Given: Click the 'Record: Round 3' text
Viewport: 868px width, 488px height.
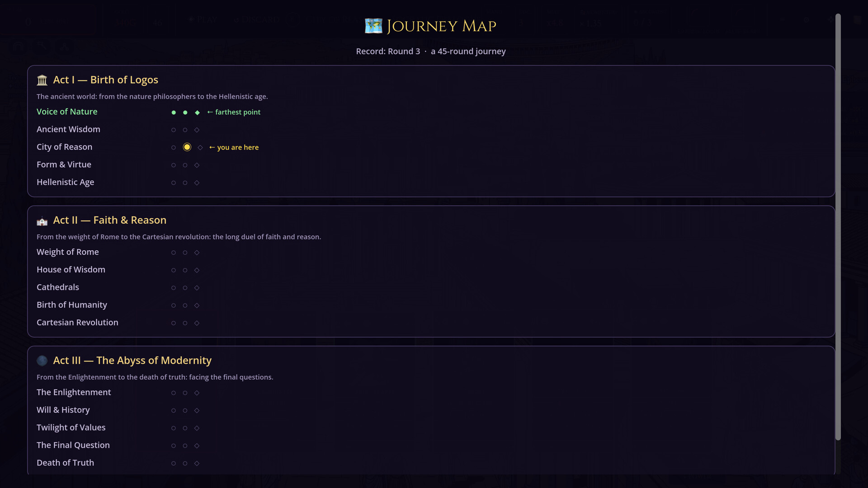Looking at the screenshot, I should [388, 52].
